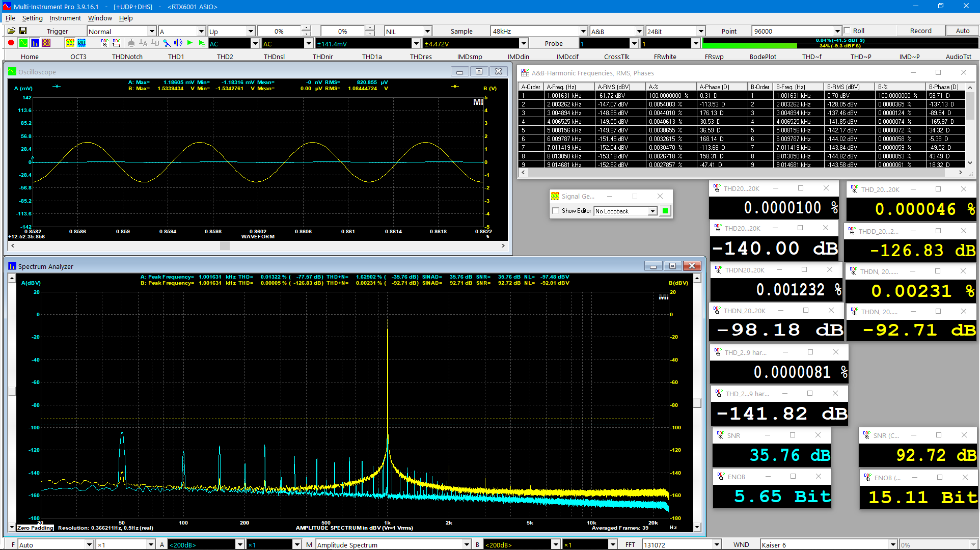Screen dimensions: 980x550
Task: Click the 0% trigger level stepper up arrow
Action: 306,28
